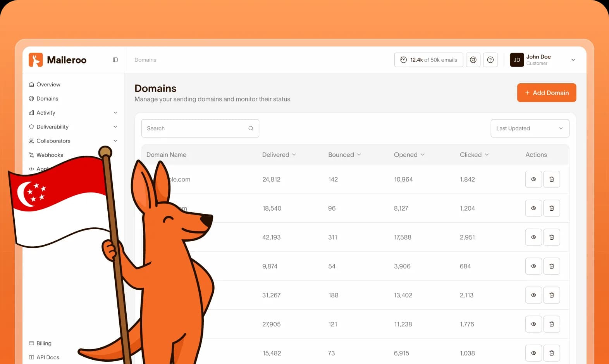Screen dimensions: 609x364
Task: Click the John Doe user name
Action: [538, 57]
